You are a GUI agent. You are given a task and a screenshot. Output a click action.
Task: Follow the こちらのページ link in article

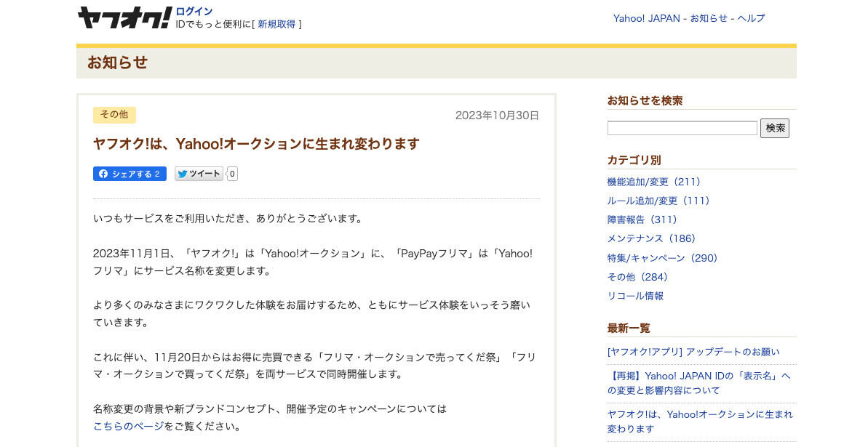point(129,427)
